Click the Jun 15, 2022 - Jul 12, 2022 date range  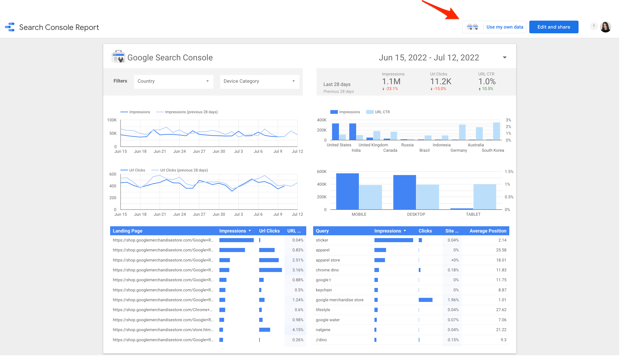pyautogui.click(x=429, y=58)
